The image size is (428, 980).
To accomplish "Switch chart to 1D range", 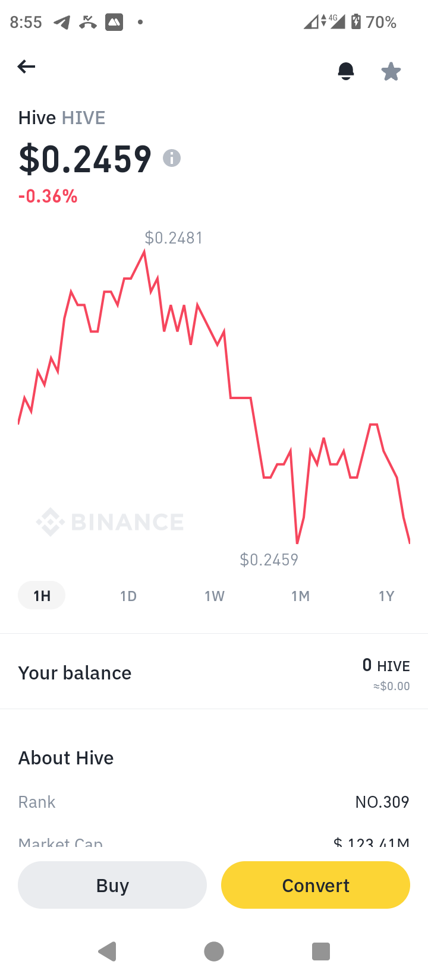I will 128,596.
